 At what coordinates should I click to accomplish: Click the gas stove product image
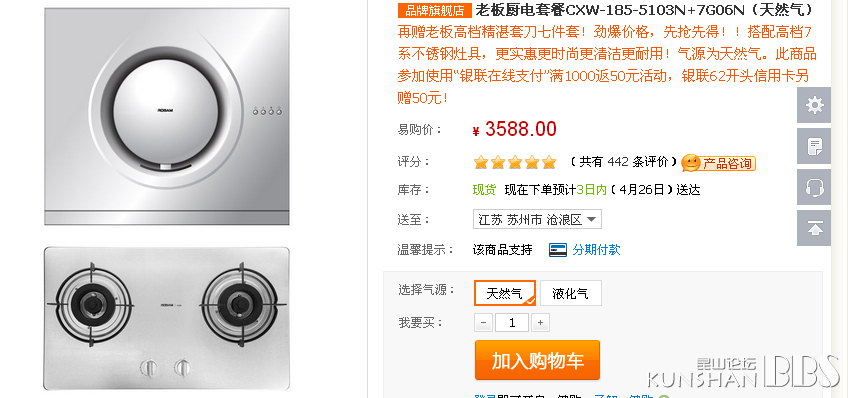167,318
